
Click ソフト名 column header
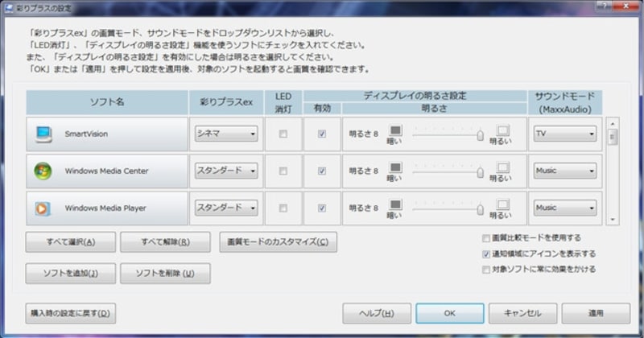click(107, 102)
